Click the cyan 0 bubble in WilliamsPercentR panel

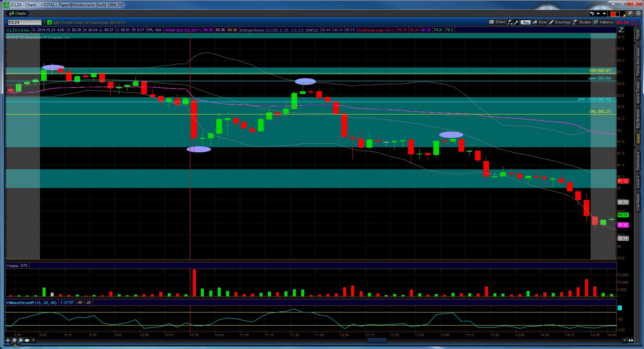(x=620, y=308)
